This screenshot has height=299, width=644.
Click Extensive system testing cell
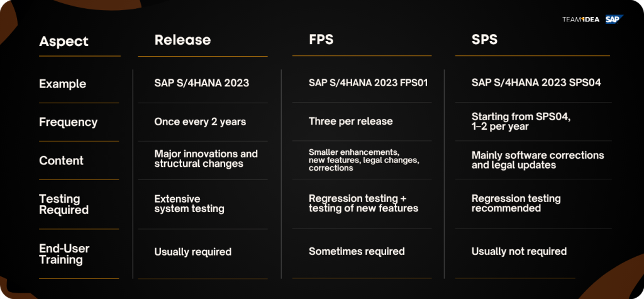(x=189, y=204)
